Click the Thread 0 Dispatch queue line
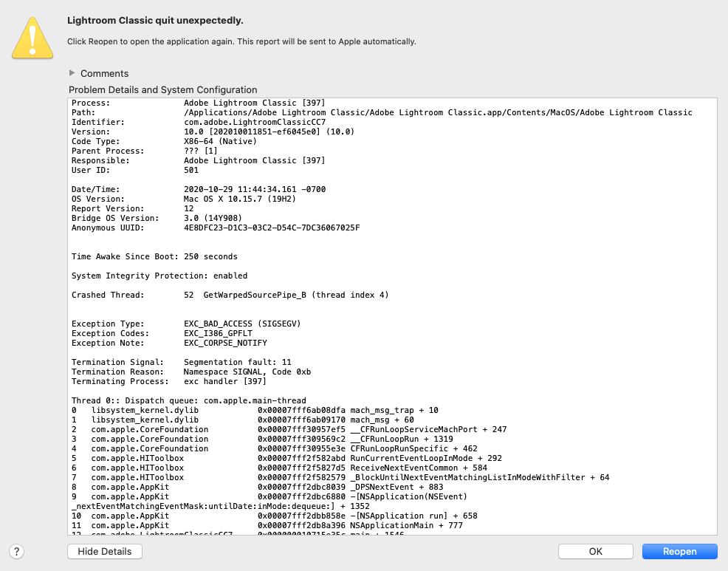Screen dimensions: 728x571 (185, 400)
